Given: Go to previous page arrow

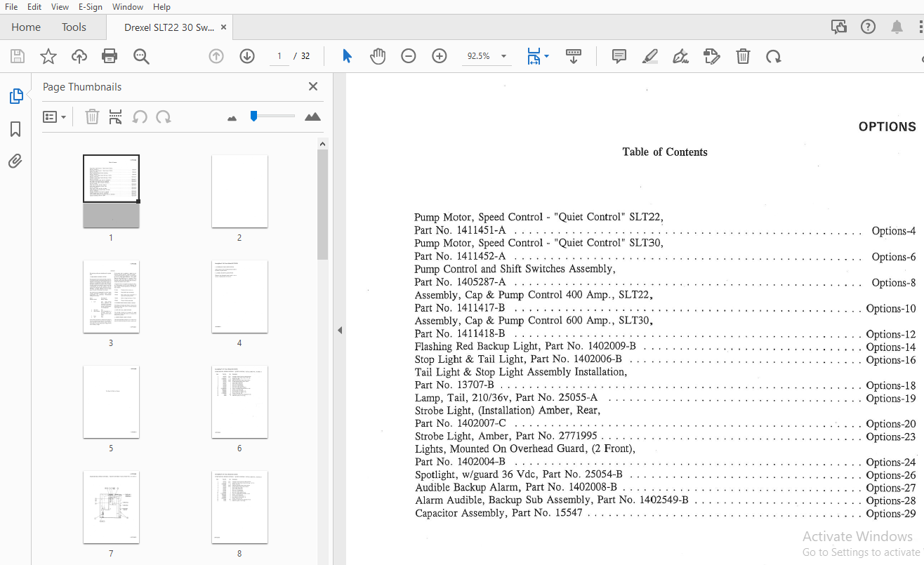Looking at the screenshot, I should click(x=216, y=56).
